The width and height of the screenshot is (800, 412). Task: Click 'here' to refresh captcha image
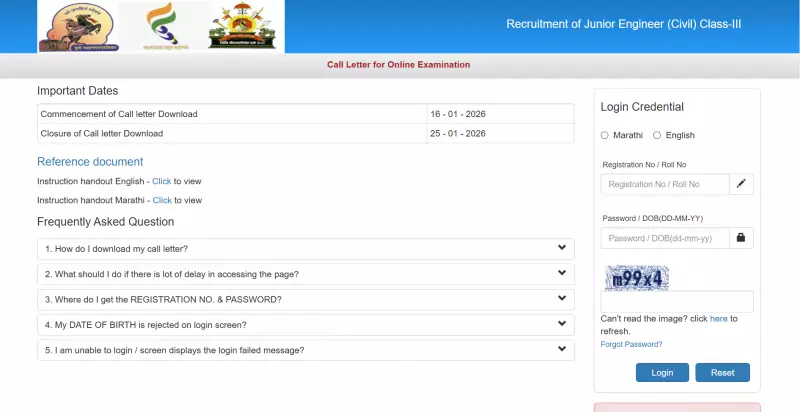(x=718, y=319)
